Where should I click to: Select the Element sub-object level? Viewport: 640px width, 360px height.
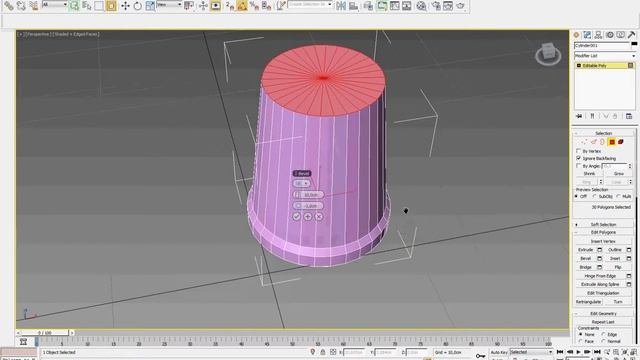[x=621, y=142]
